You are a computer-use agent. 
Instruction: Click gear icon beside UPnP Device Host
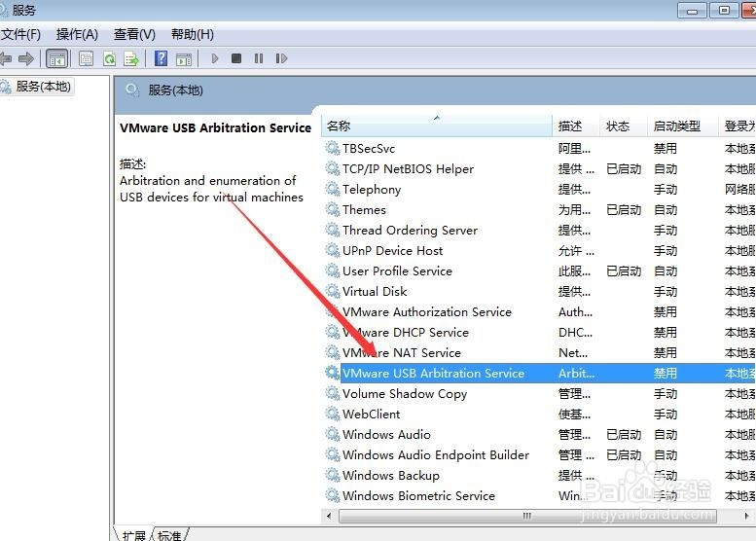point(332,250)
